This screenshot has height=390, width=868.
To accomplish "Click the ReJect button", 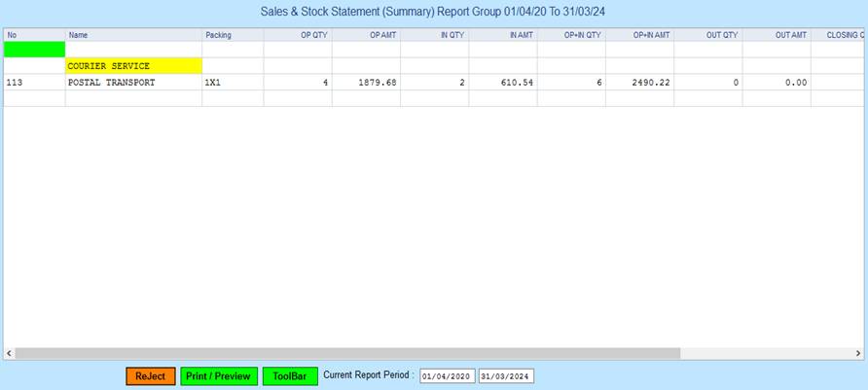I will tap(151, 376).
